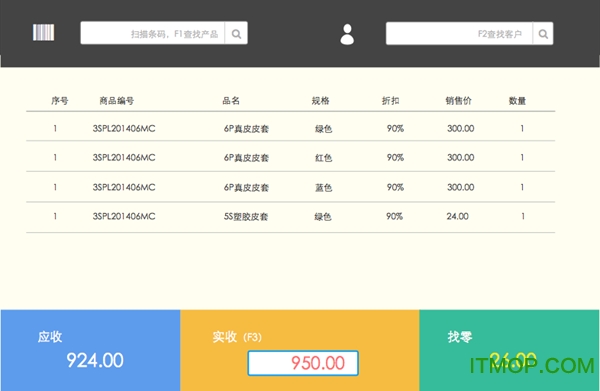
Task: Select the 6P真皮皮套 row with 红色 spec
Action: pyautogui.click(x=290, y=157)
